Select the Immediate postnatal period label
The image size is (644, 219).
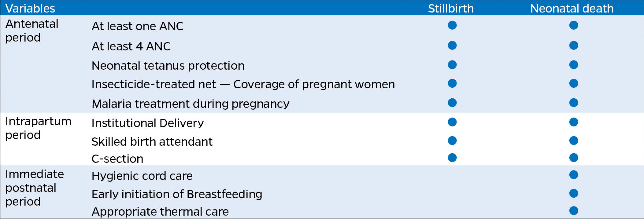35,188
